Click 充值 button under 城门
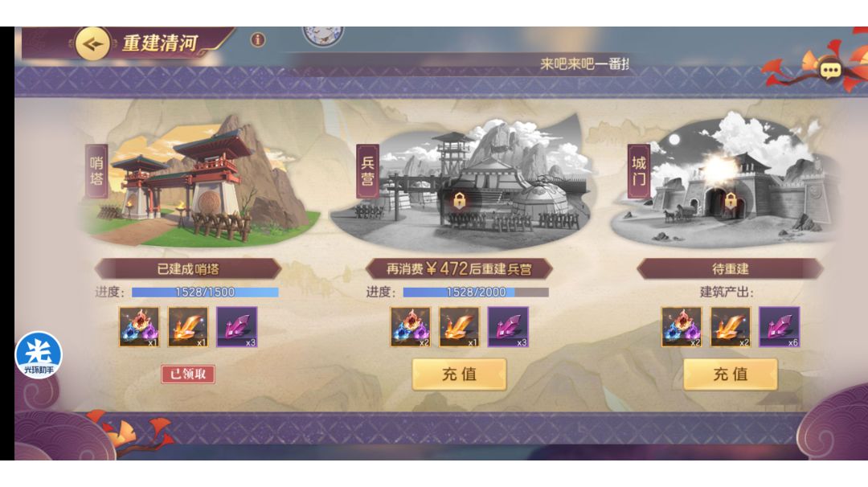The image size is (868, 487). 730,374
